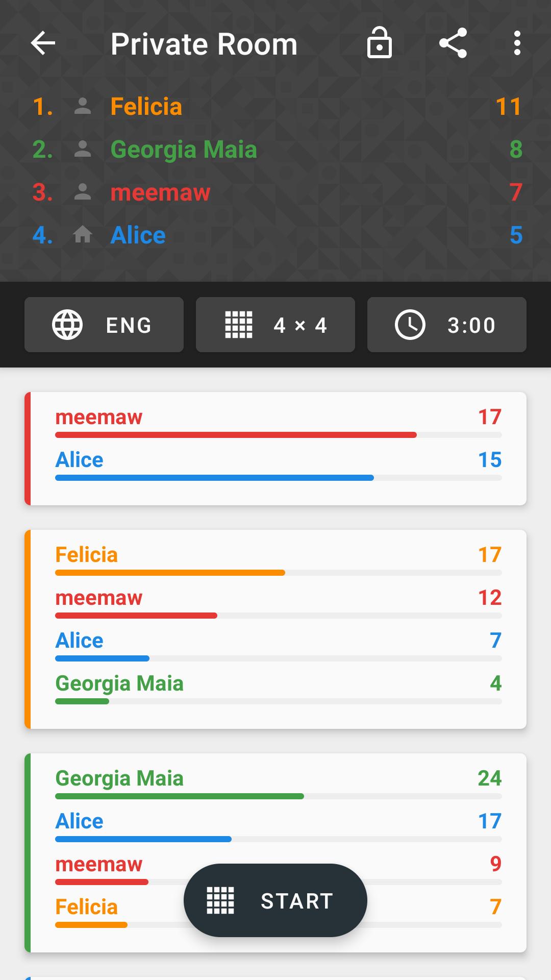Open the 3:00 timer selector
This screenshot has width=551, height=980.
(x=447, y=325)
